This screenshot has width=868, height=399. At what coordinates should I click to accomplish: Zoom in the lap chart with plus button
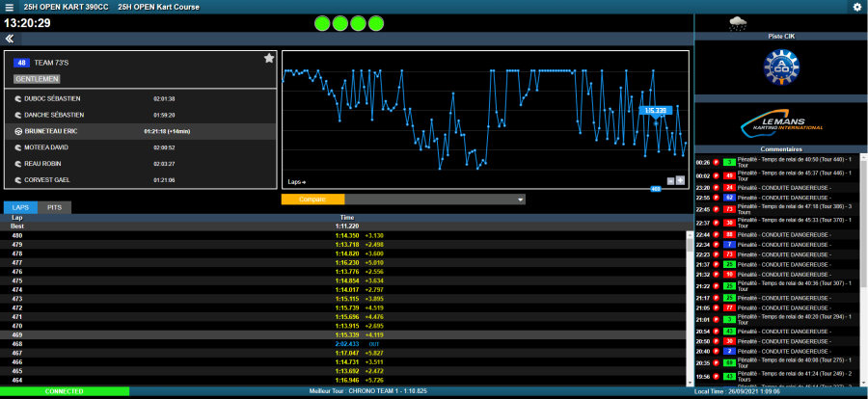tap(680, 180)
